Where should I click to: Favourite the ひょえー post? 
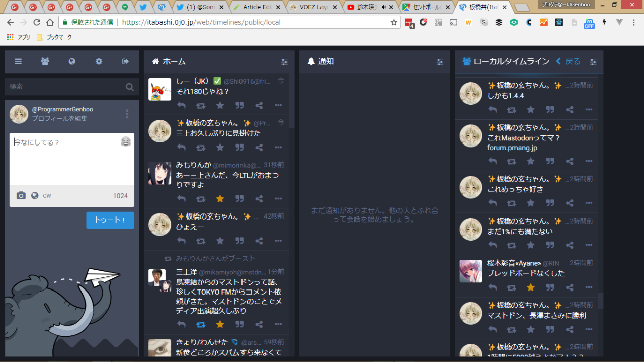tap(220, 241)
